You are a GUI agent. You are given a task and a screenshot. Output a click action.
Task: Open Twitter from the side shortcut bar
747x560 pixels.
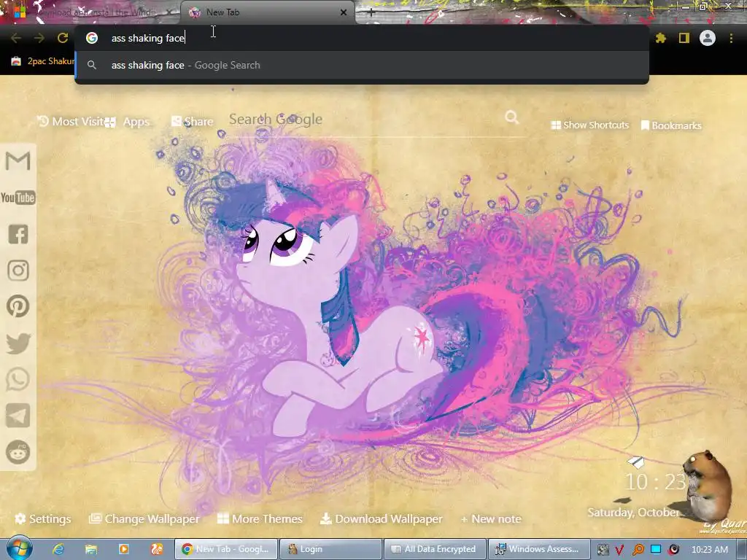click(x=18, y=343)
